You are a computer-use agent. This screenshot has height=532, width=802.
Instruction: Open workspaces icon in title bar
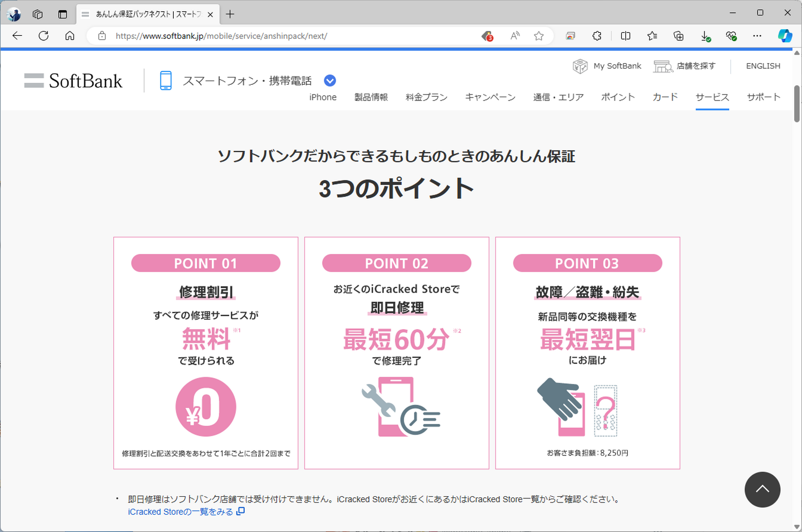38,14
